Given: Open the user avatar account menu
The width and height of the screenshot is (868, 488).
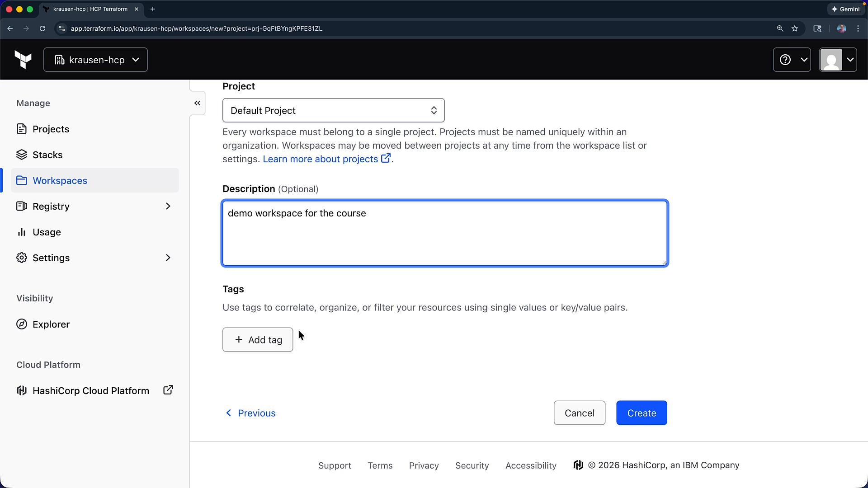Looking at the screenshot, I should tap(838, 60).
